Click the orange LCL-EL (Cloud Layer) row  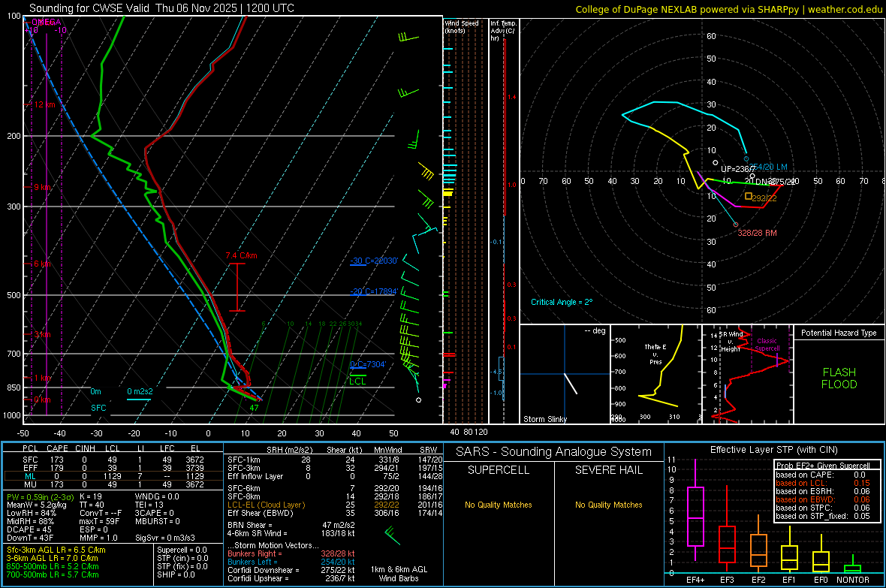point(335,505)
